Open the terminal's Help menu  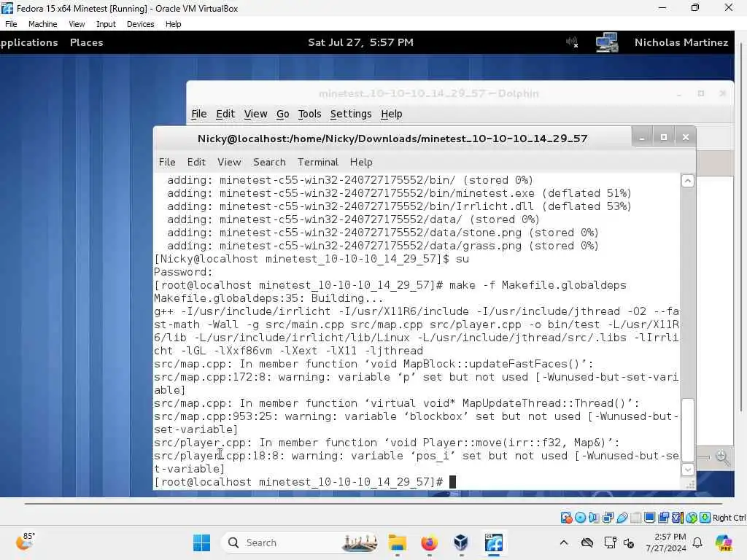pos(361,162)
